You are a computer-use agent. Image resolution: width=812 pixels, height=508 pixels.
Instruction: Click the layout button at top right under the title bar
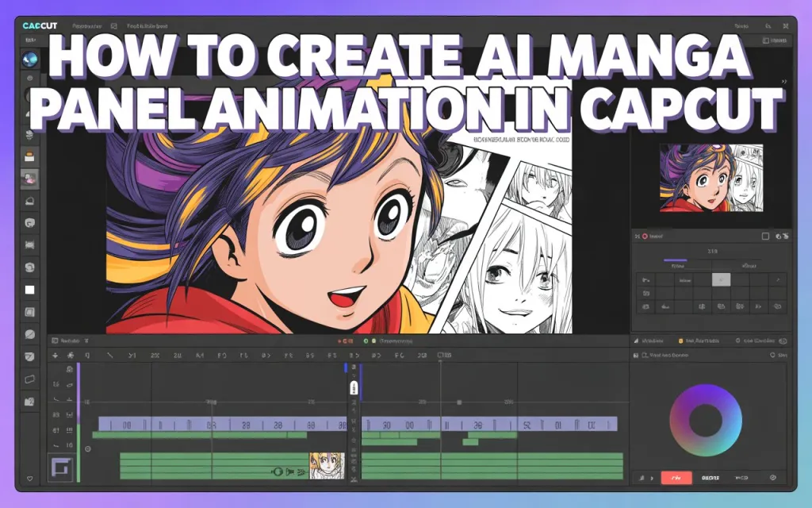(775, 40)
